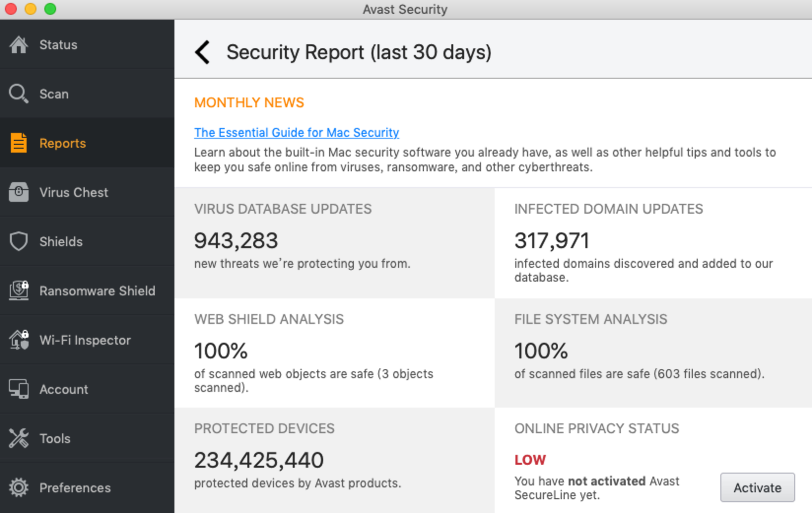Minimize window with yellow button

(31, 9)
